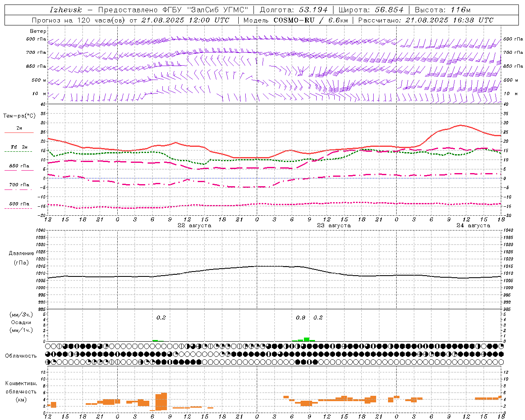Click the Осадки precipitation label

coord(21,322)
